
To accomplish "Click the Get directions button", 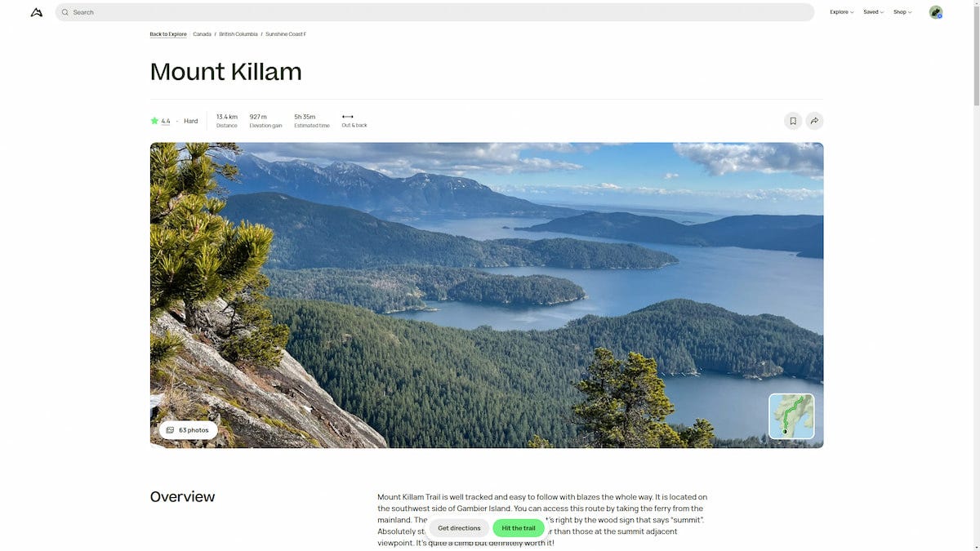I will pos(459,528).
